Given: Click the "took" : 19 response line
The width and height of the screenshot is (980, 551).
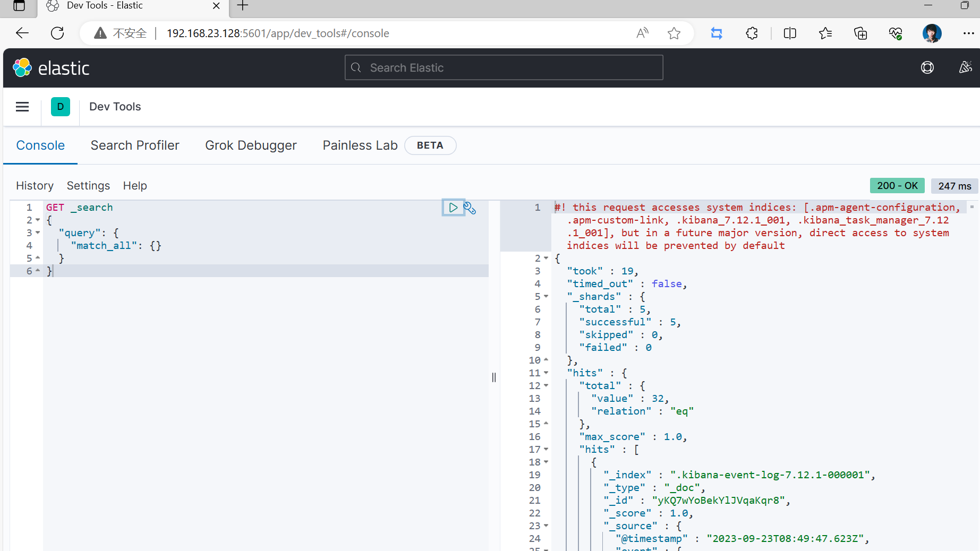Looking at the screenshot, I should [x=602, y=271].
